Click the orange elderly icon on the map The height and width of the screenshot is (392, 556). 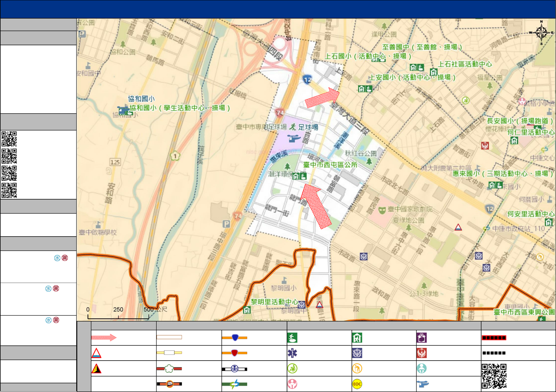click(x=540, y=257)
